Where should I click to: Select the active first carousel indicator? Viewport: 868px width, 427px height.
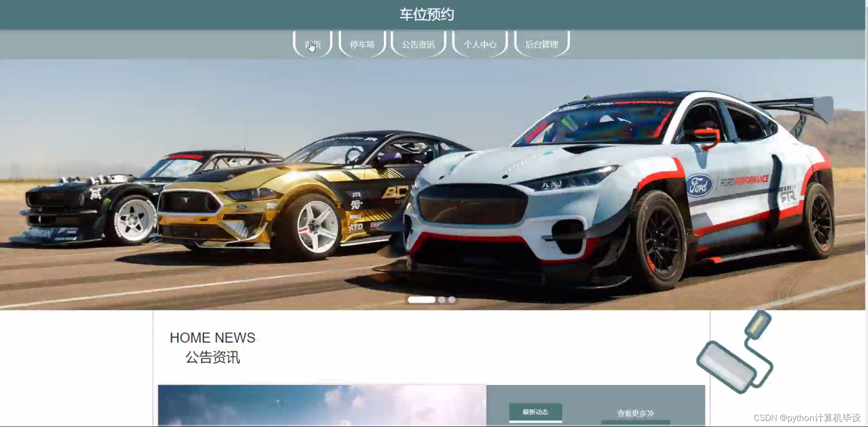422,300
